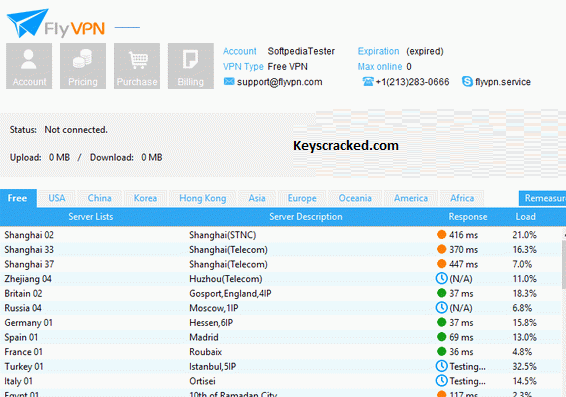Click the flyvpn.service Skype link
This screenshot has width=566, height=397.
coord(503,82)
